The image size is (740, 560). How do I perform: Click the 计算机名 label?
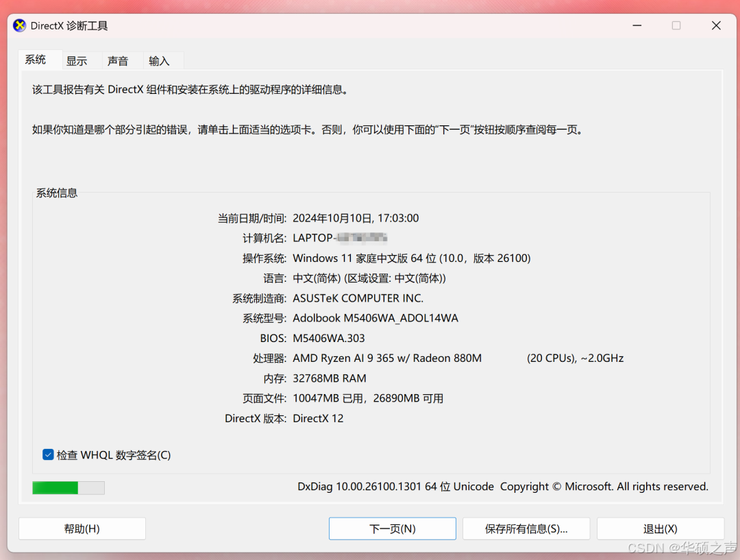[264, 238]
